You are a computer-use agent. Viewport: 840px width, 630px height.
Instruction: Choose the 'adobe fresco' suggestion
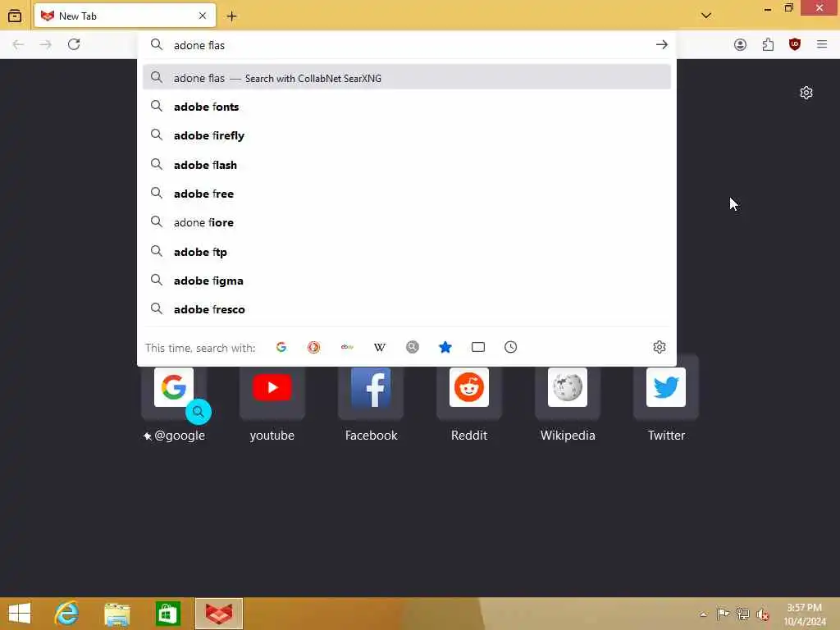pyautogui.click(x=407, y=309)
